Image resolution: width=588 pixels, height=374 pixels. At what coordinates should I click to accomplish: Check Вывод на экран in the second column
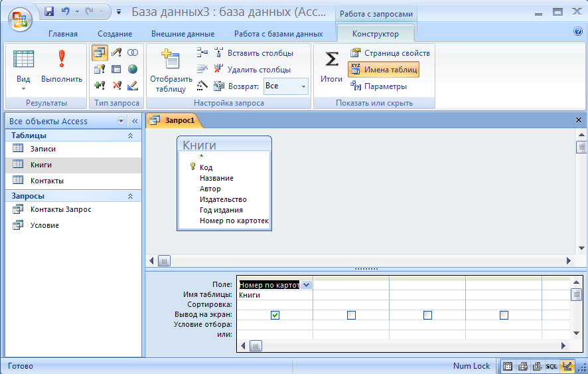click(x=351, y=315)
